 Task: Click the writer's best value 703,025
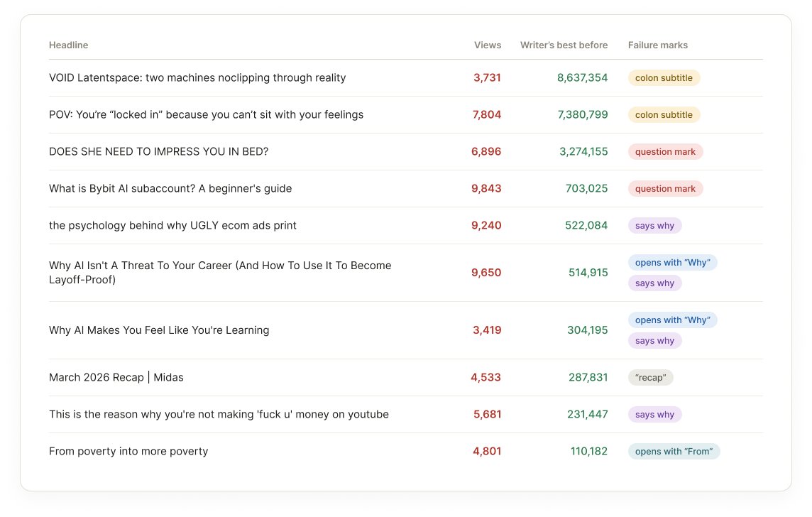click(586, 189)
